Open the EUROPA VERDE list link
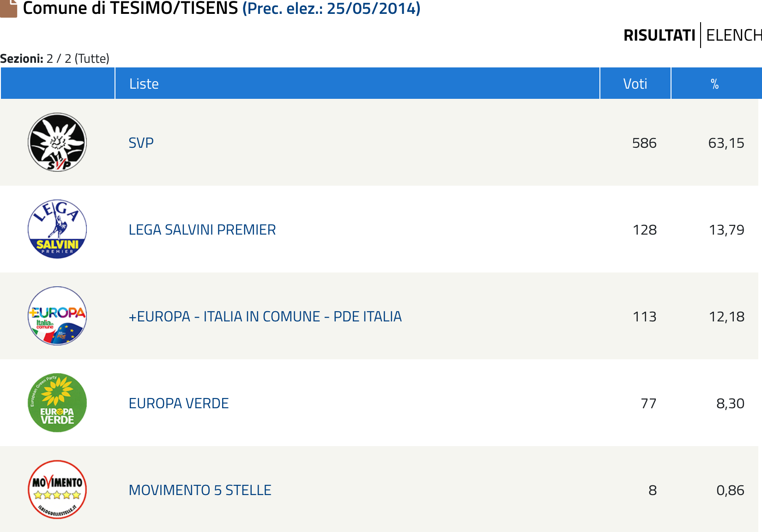 coord(178,404)
